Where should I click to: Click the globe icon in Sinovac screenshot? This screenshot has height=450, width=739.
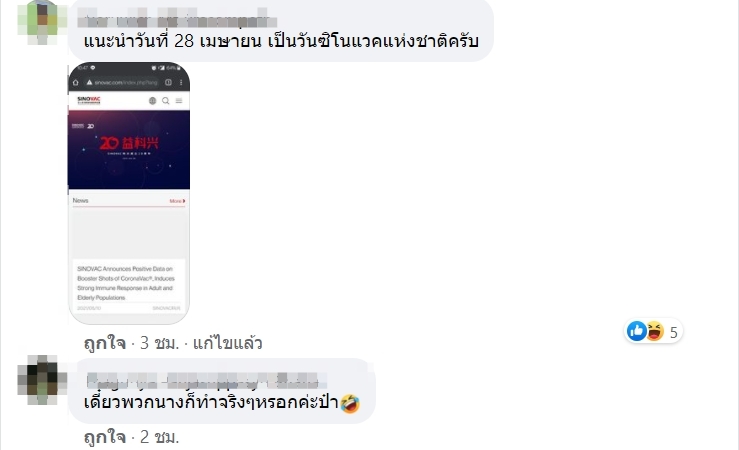[152, 100]
